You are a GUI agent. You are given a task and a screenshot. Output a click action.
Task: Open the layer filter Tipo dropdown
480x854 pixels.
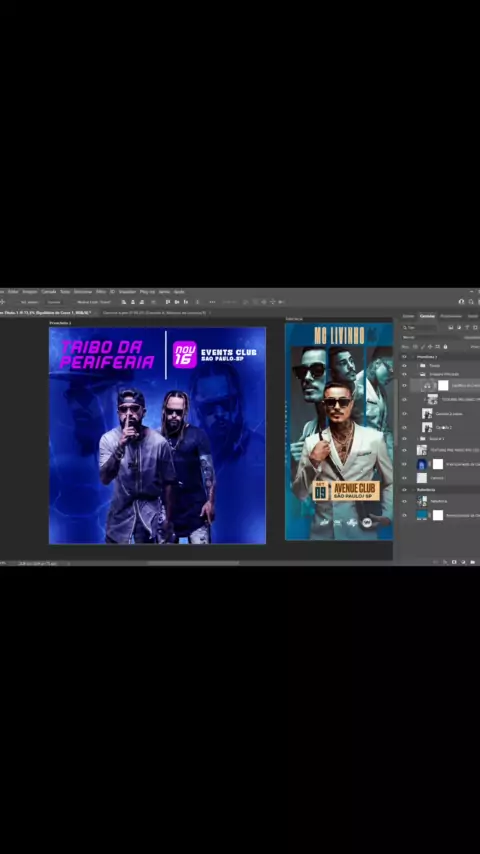click(420, 327)
